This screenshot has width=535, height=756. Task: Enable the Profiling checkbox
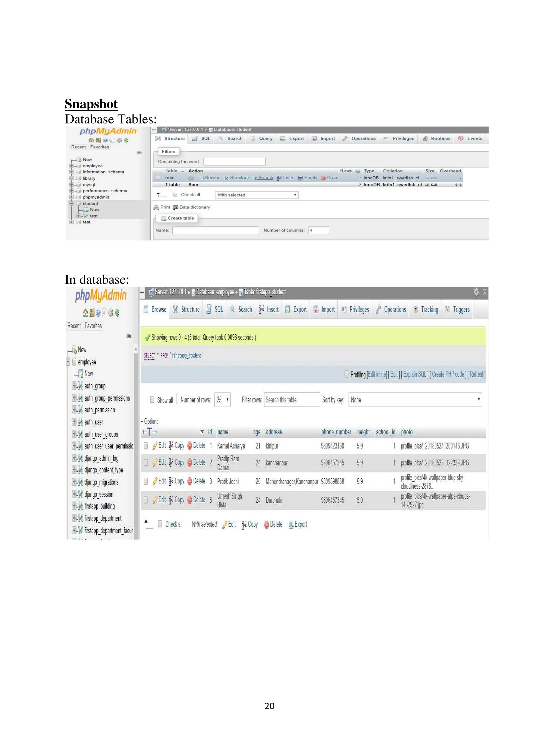coord(347,374)
